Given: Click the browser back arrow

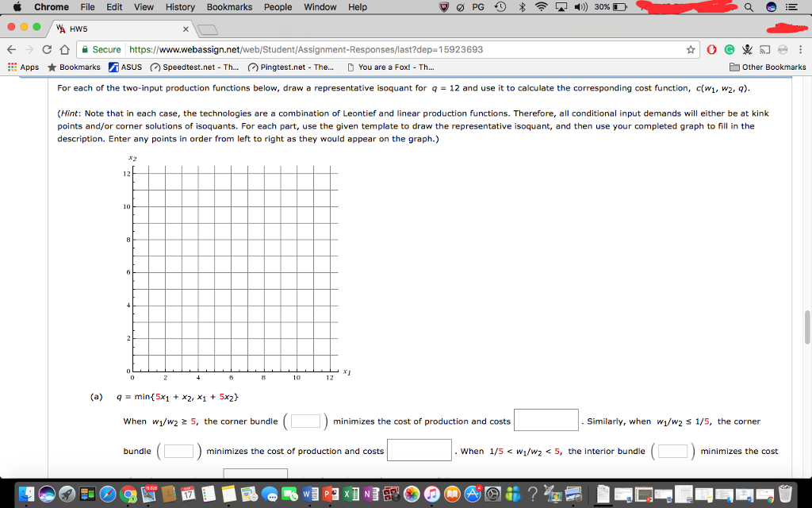Looking at the screenshot, I should pyautogui.click(x=11, y=50).
